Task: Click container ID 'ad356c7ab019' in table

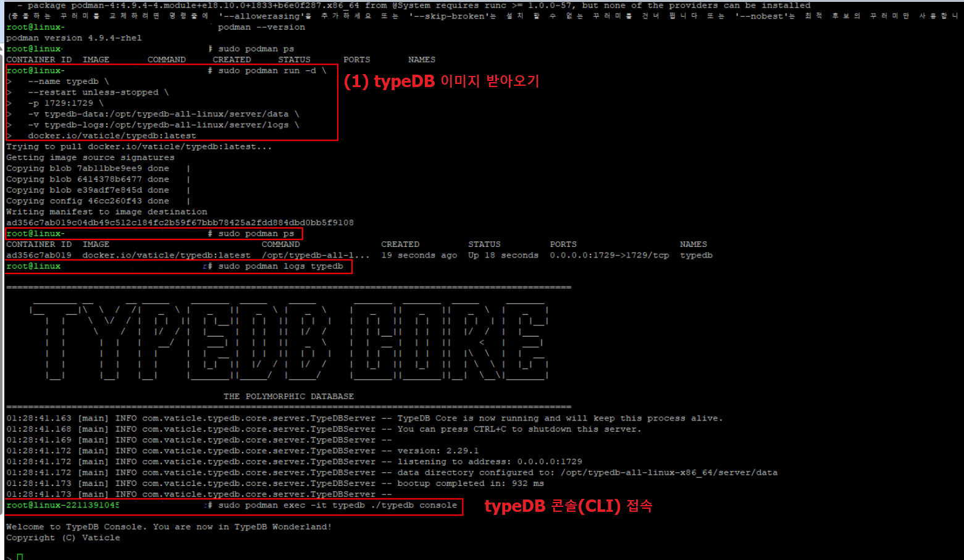Action: [39, 256]
